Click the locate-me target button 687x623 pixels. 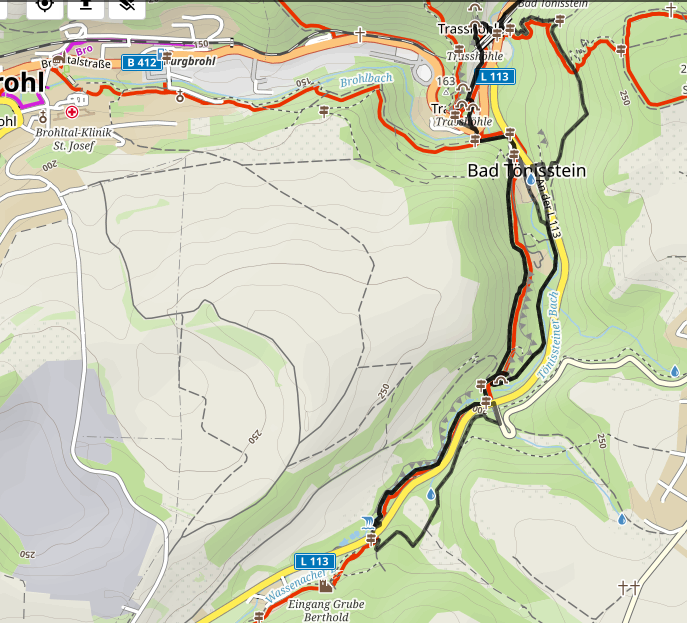45,5
